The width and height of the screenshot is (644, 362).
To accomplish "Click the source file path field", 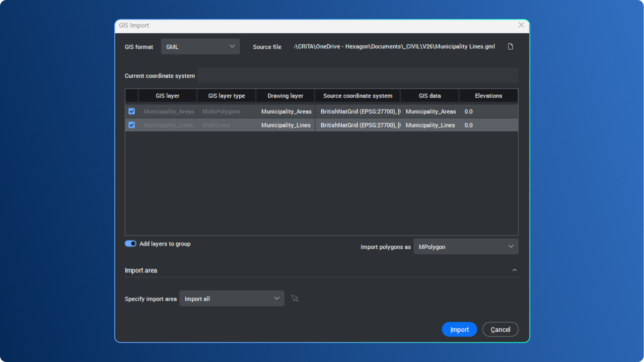I will coord(394,47).
